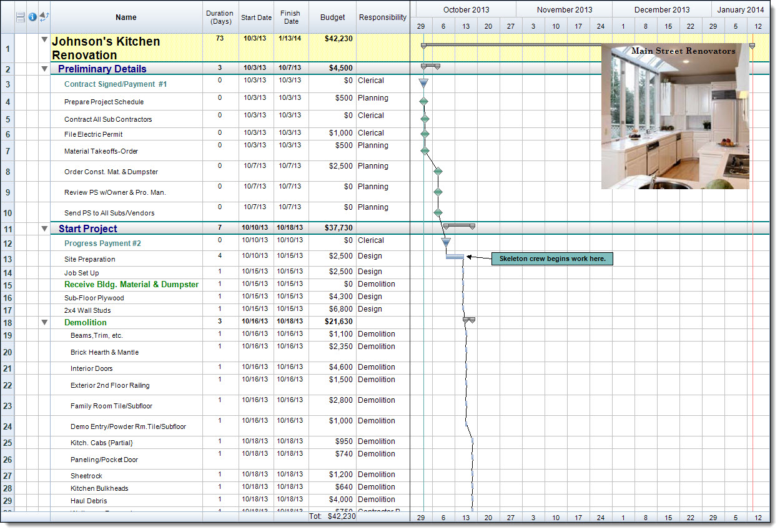Click the Prepare Project Schedule diamond milestone

click(424, 101)
